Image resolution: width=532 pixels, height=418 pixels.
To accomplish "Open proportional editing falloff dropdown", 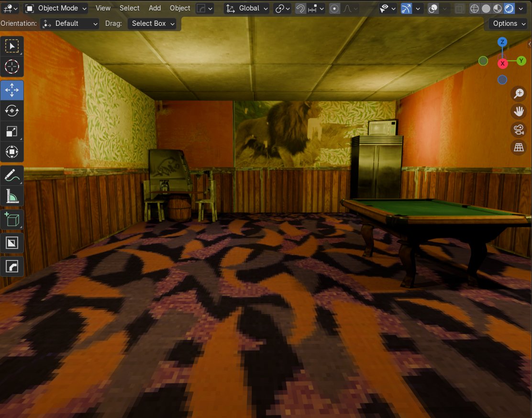I will 350,9.
